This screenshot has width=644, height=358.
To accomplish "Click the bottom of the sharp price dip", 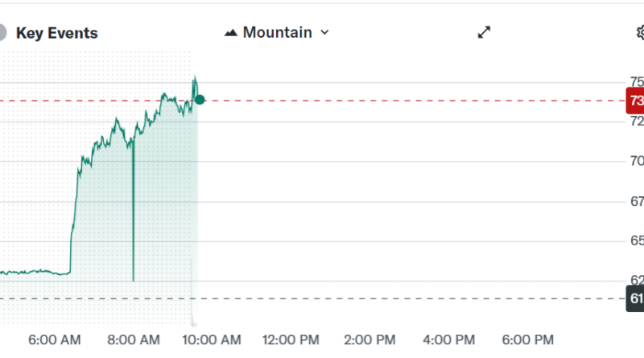I will 133,279.
